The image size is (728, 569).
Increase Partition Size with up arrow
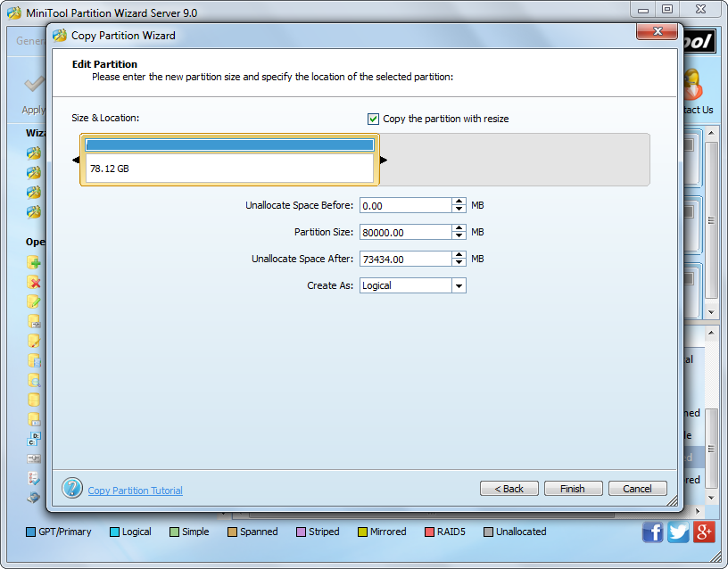(459, 228)
